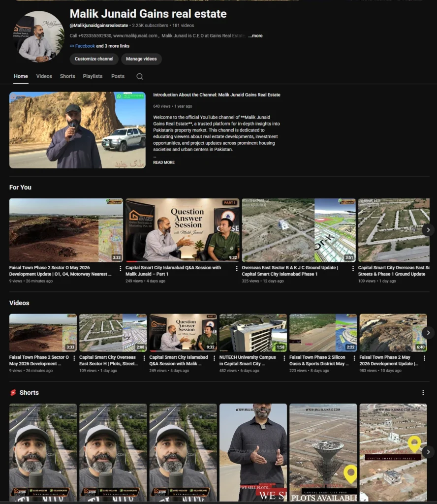
Task: Click the 'Shorts' section heading
Action: pos(29,392)
